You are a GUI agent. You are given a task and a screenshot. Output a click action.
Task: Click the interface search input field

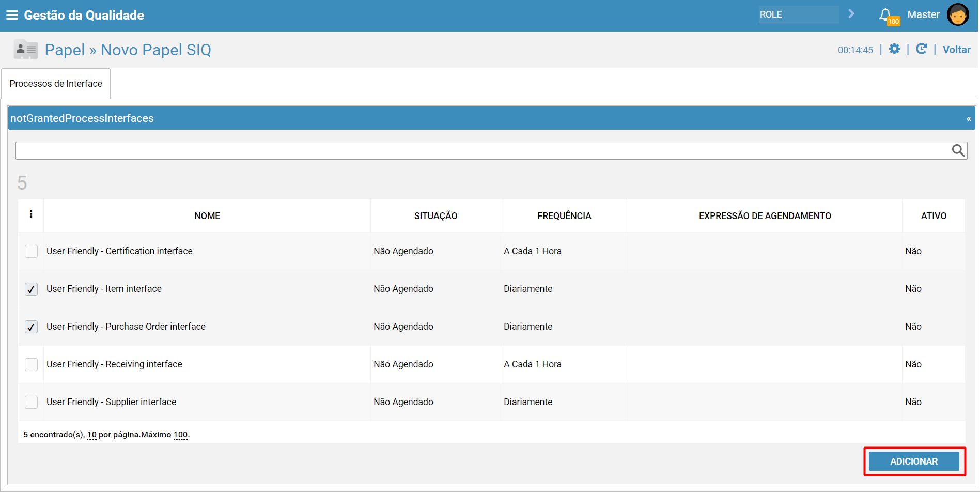pyautogui.click(x=484, y=150)
